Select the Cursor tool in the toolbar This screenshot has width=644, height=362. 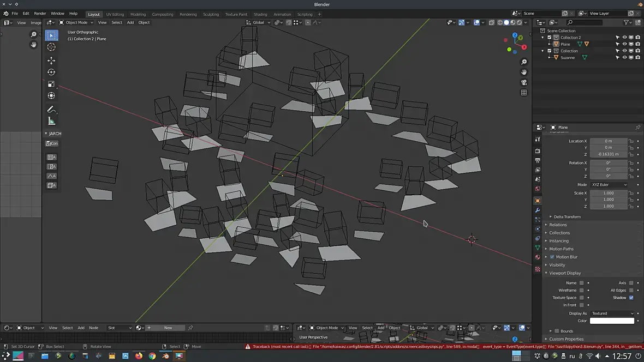tap(51, 47)
